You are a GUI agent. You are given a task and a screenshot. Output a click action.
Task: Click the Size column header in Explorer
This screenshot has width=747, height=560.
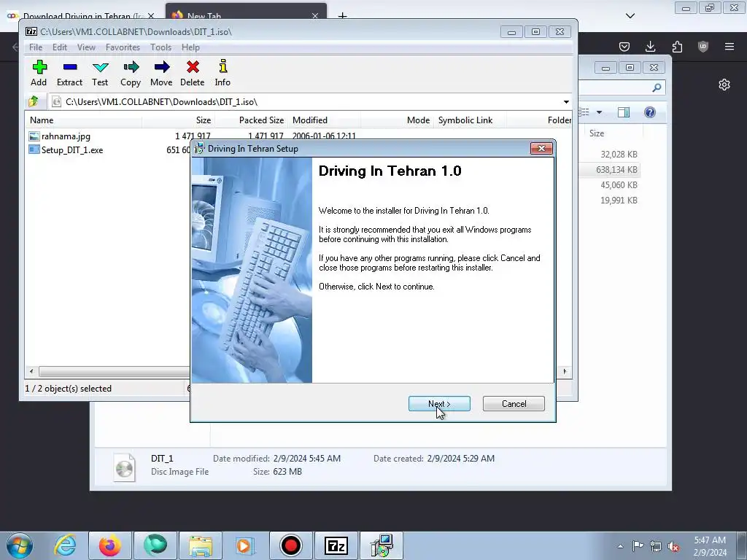(614, 133)
